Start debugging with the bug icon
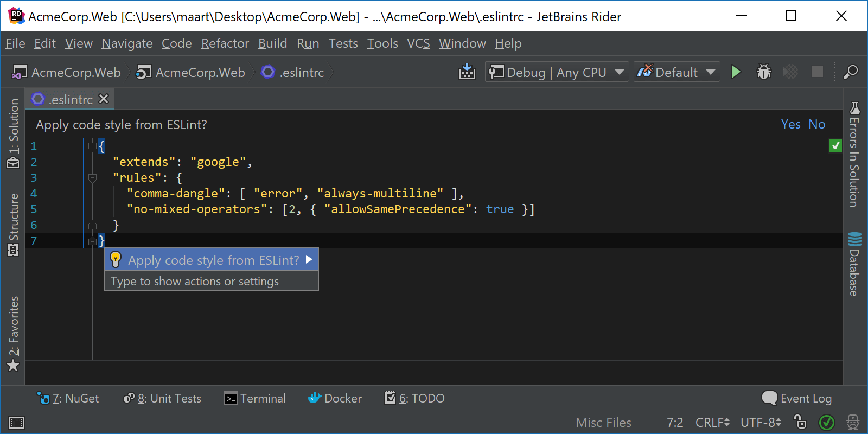 764,72
